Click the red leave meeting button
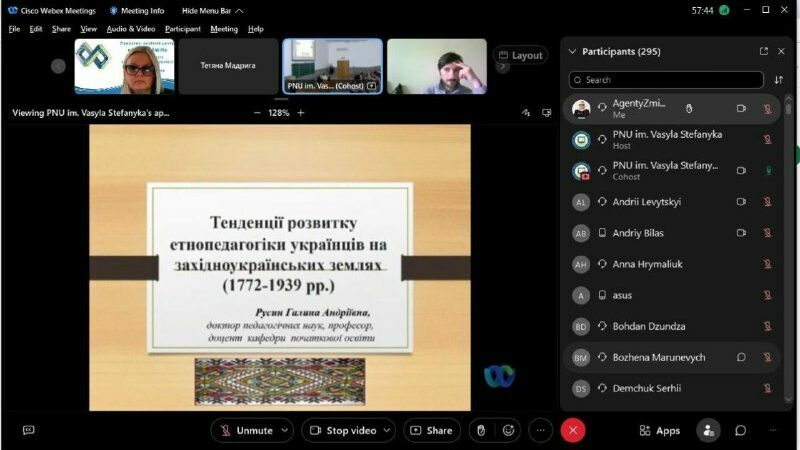 (x=573, y=430)
